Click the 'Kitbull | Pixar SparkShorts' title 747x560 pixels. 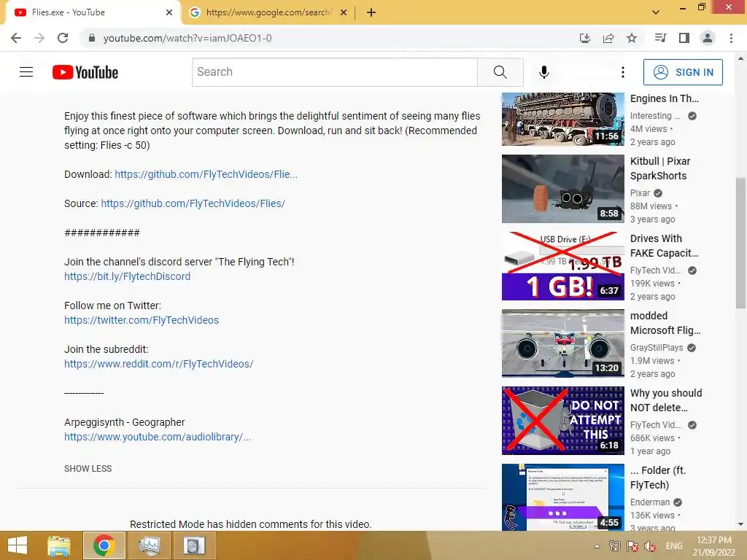point(660,168)
